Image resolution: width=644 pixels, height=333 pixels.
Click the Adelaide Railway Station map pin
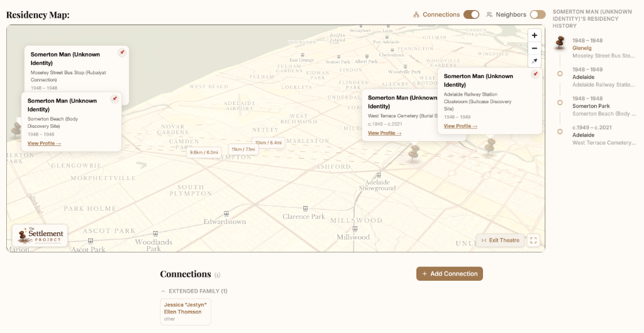pos(490,146)
